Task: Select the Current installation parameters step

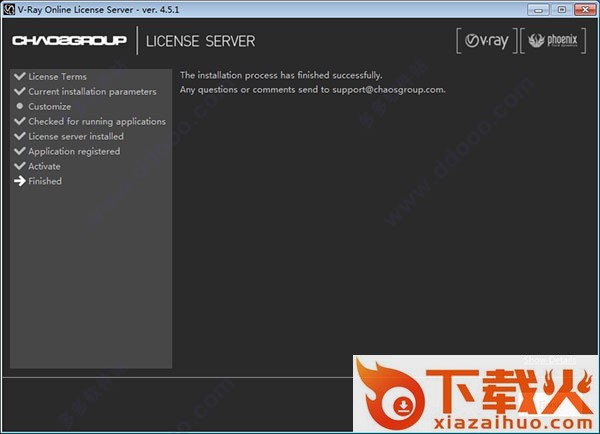Action: point(92,92)
